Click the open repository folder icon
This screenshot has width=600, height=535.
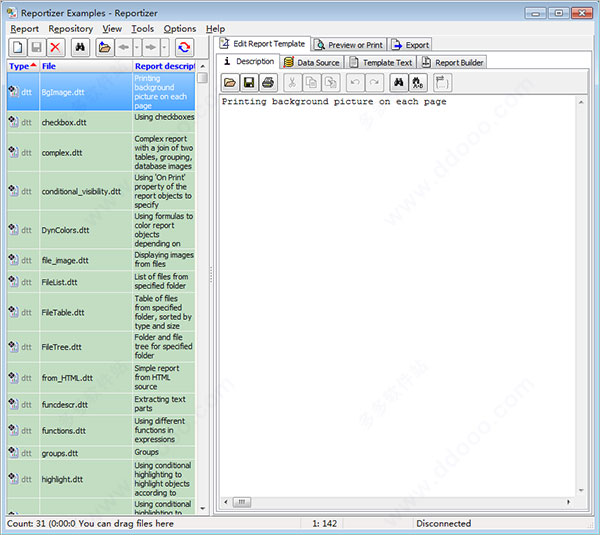pos(104,47)
